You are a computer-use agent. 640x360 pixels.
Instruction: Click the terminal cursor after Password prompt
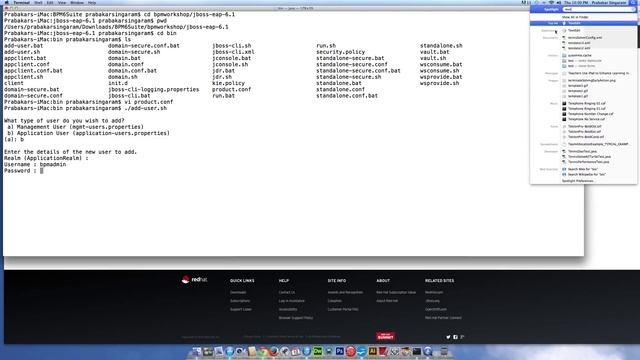tap(42, 171)
